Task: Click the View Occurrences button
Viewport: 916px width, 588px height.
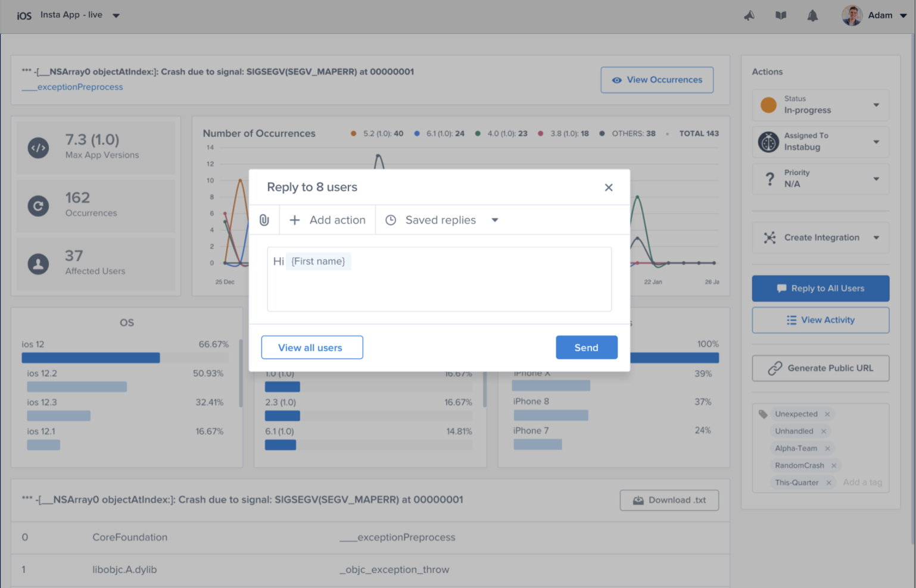Action: click(x=657, y=80)
